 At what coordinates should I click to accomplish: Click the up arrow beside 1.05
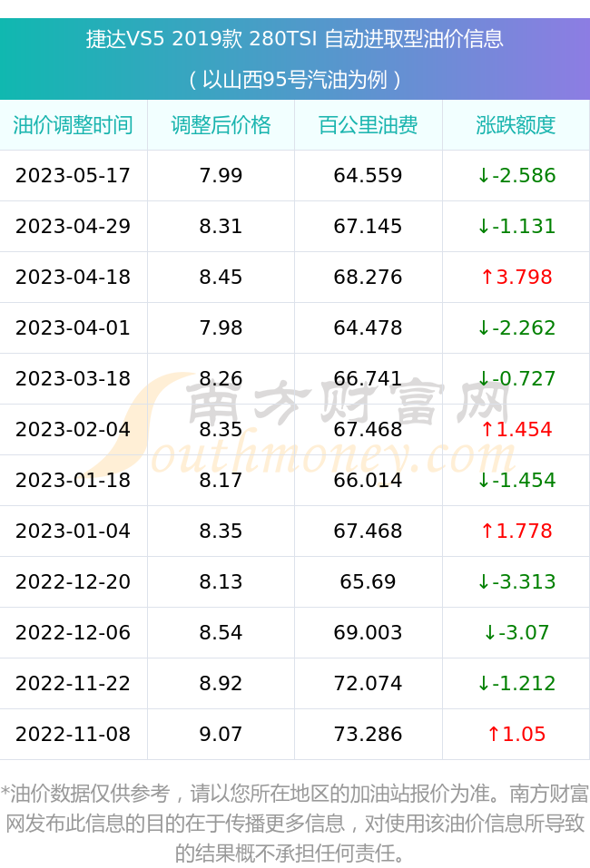[x=494, y=734]
